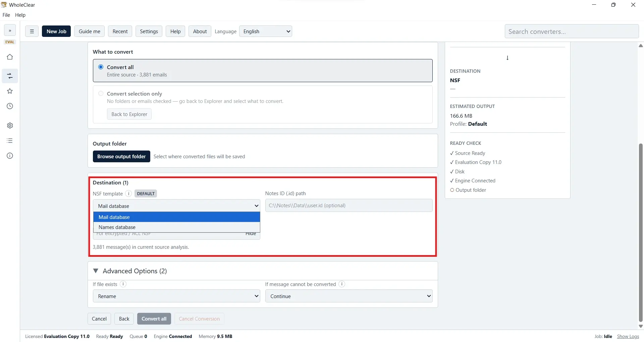Show info for If message cannot be converted
Viewport: 644px width, 342px height.
coord(342,284)
